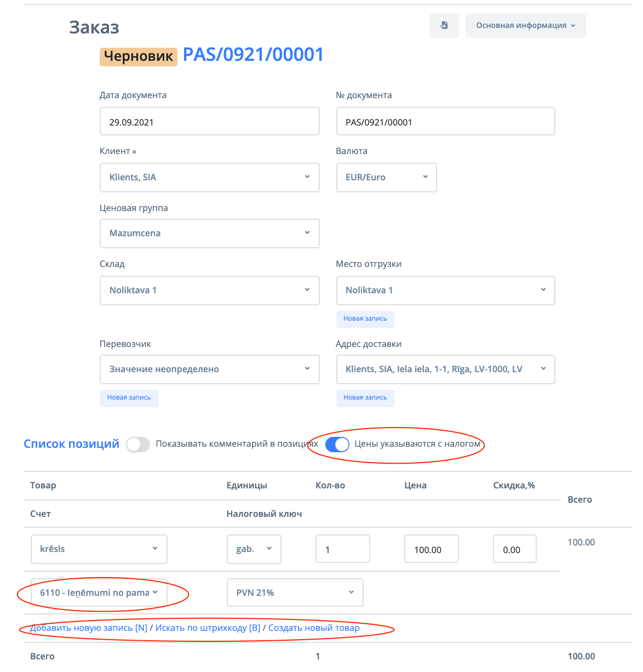Image resolution: width=643 pixels, height=672 pixels.
Task: Toggle Показывать комментарий в позициях switch
Action: coord(138,445)
